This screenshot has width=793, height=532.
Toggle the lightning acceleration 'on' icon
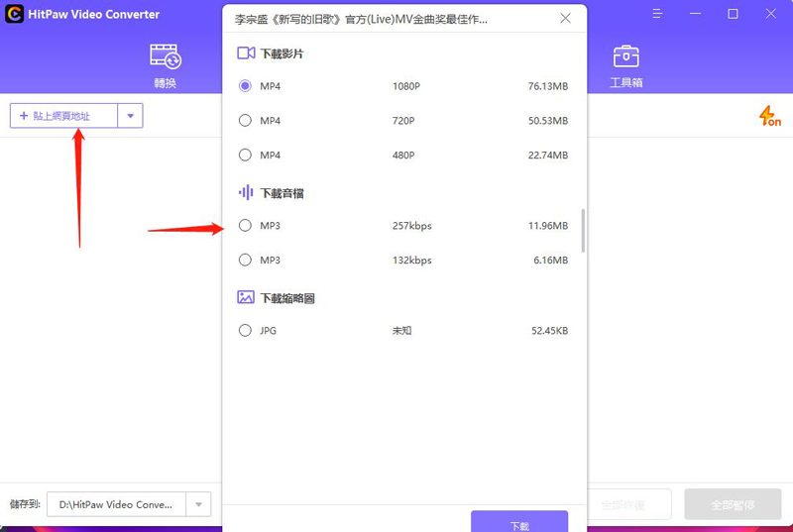(770, 116)
